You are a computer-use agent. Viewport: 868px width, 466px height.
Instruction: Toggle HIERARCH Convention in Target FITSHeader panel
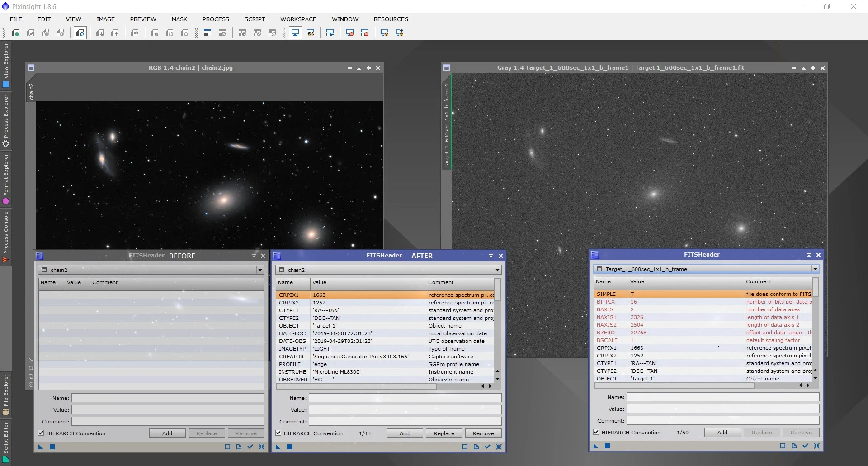[596, 433]
